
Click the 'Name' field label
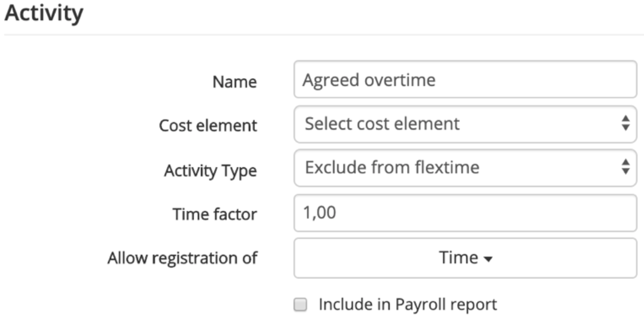[235, 82]
